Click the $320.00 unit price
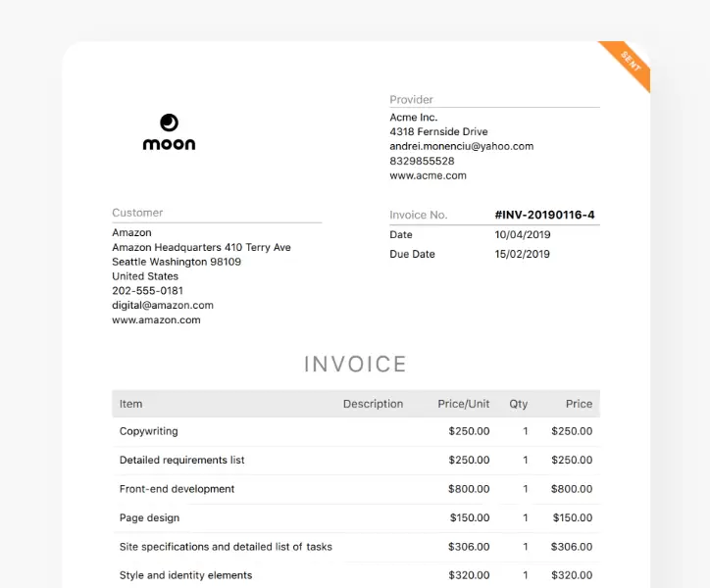The height and width of the screenshot is (588, 710). click(469, 575)
